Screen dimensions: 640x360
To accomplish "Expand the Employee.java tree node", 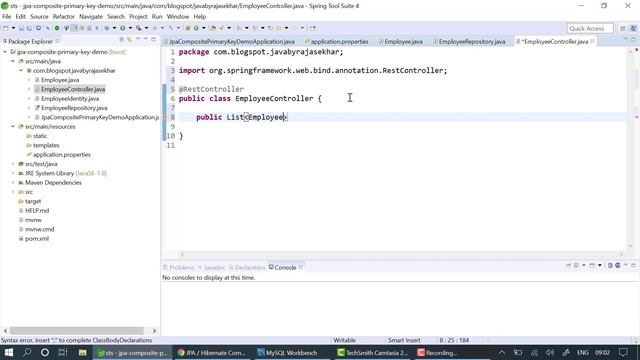I will [29, 80].
